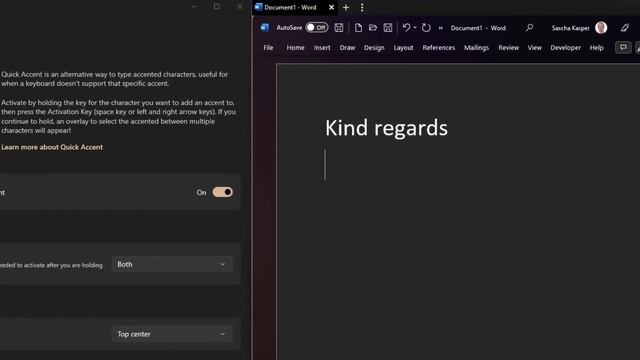640x360 pixels.
Task: Click Kind regards text in document
Action: 386,128
